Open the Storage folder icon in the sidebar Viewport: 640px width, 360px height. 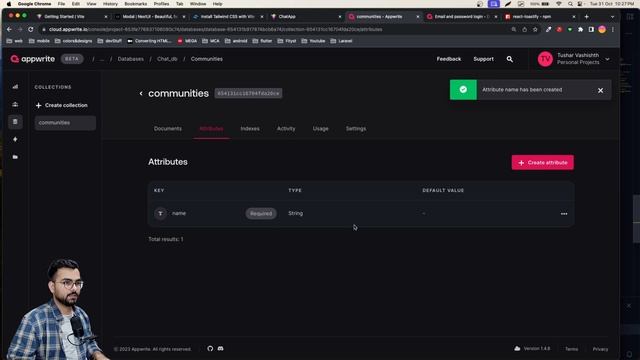(x=15, y=157)
